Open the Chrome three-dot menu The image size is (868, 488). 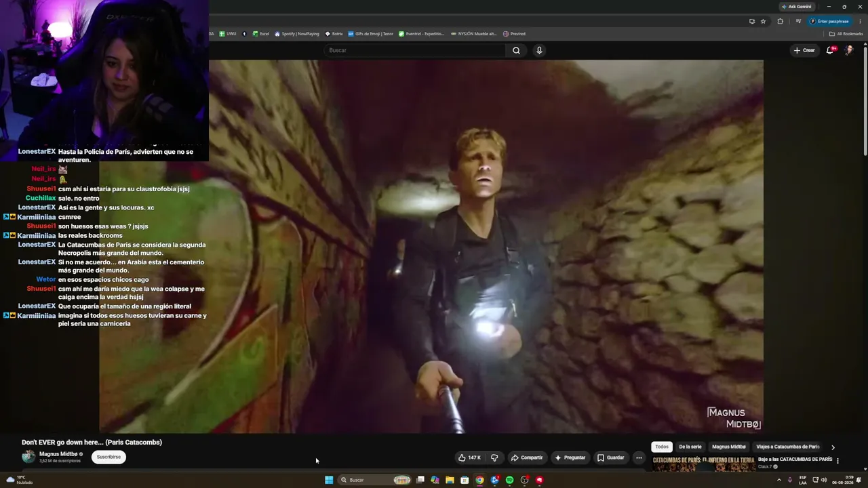[861, 21]
